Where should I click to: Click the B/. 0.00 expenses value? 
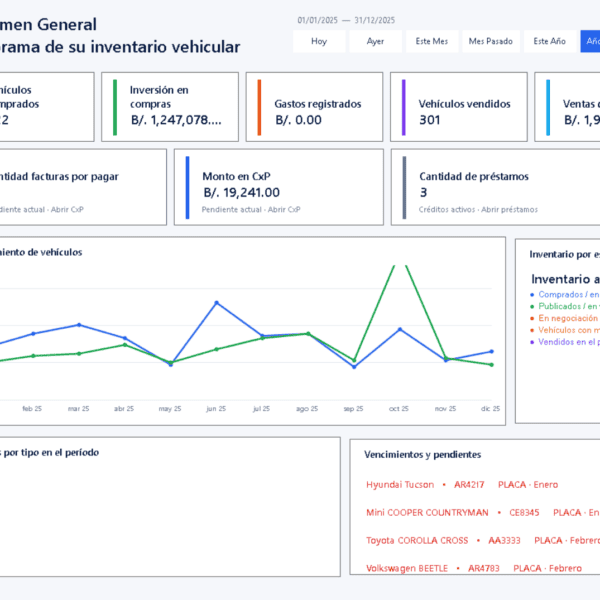[x=298, y=120]
